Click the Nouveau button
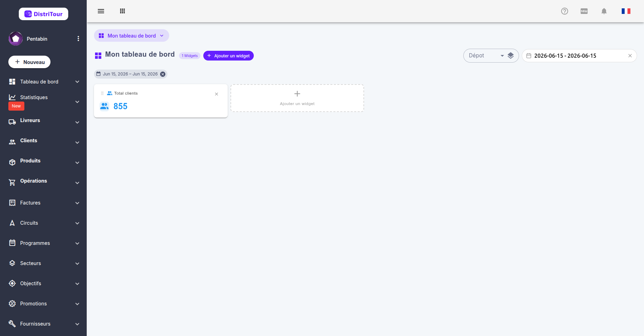The width and height of the screenshot is (644, 336). pyautogui.click(x=29, y=62)
